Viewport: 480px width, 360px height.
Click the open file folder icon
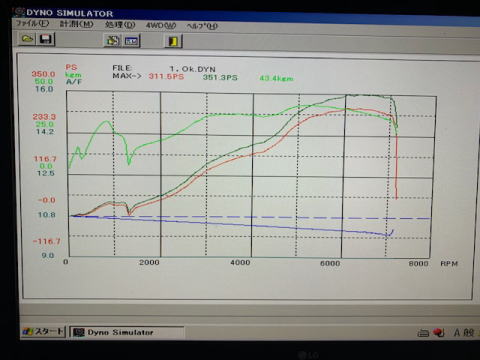pos(27,39)
